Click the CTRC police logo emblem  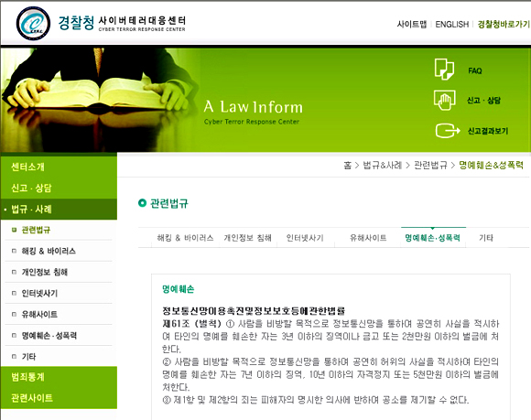click(33, 24)
